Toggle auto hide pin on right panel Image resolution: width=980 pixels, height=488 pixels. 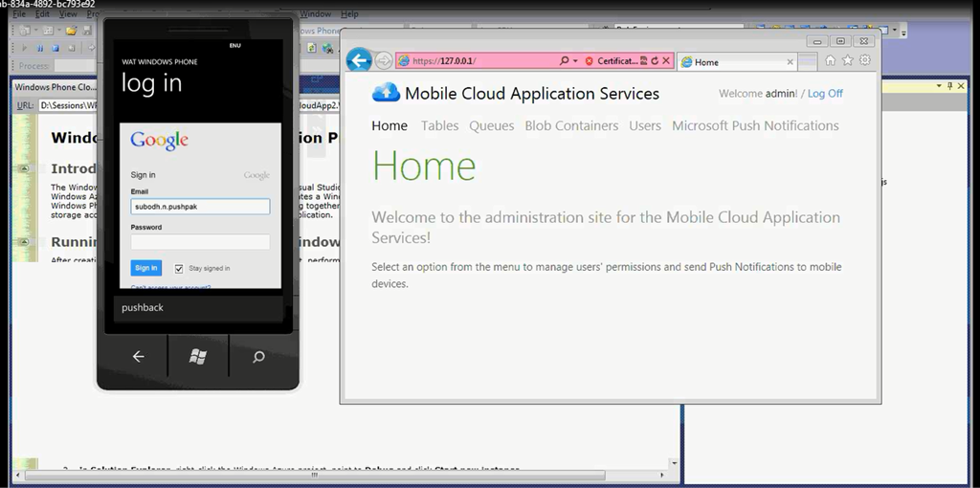pos(950,85)
